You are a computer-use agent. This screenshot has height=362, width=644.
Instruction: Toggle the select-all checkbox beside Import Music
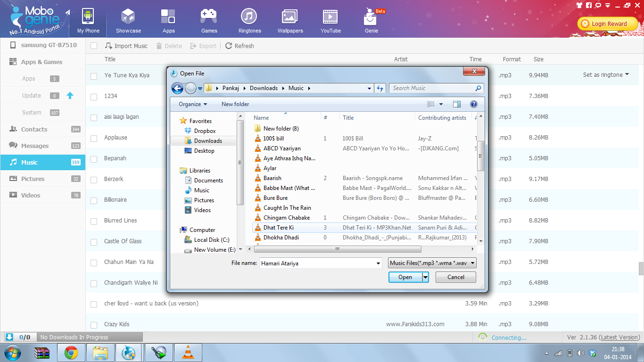[94, 46]
